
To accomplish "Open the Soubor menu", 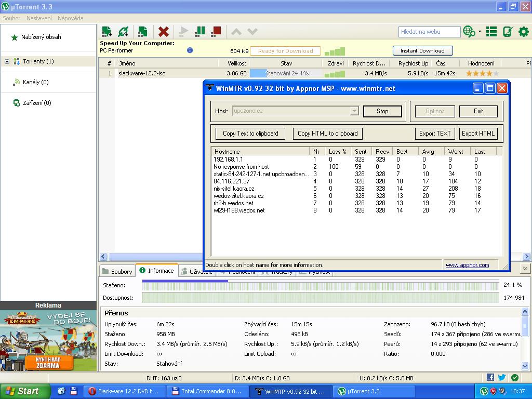I will (11, 18).
